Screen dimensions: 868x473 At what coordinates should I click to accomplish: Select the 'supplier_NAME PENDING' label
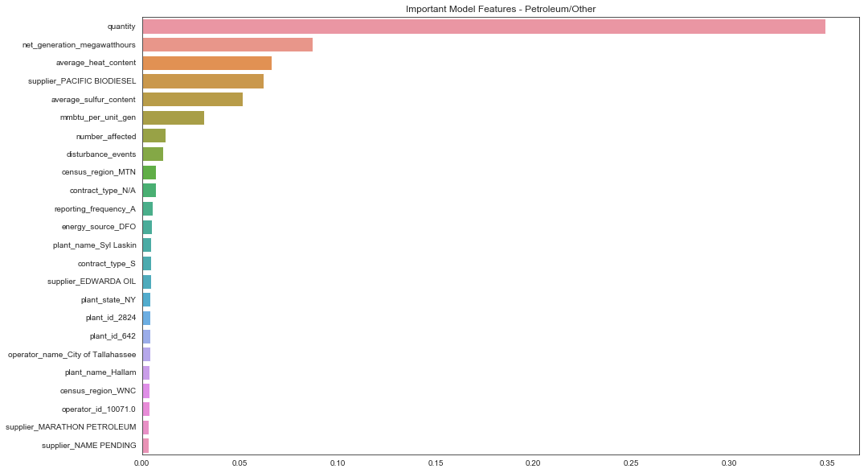point(88,446)
